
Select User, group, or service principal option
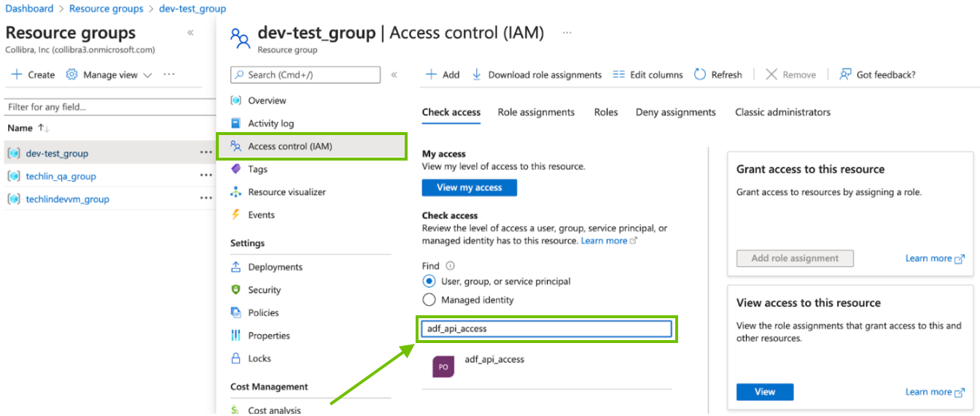click(x=429, y=281)
